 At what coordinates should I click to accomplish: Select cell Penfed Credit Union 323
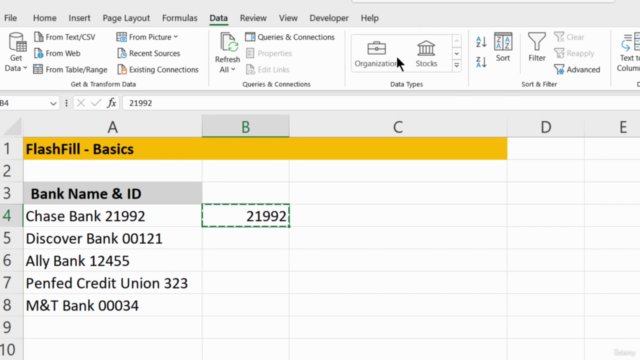(x=113, y=283)
